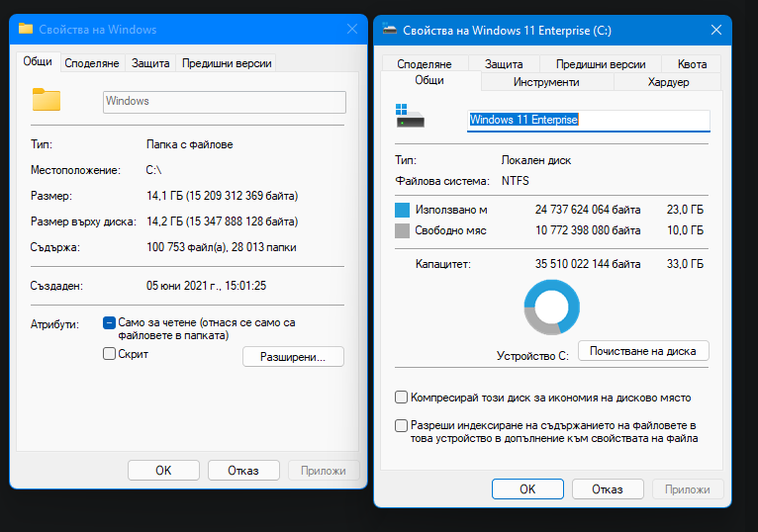Open the Квота tab
Image resolution: width=758 pixels, height=532 pixels.
point(692,64)
